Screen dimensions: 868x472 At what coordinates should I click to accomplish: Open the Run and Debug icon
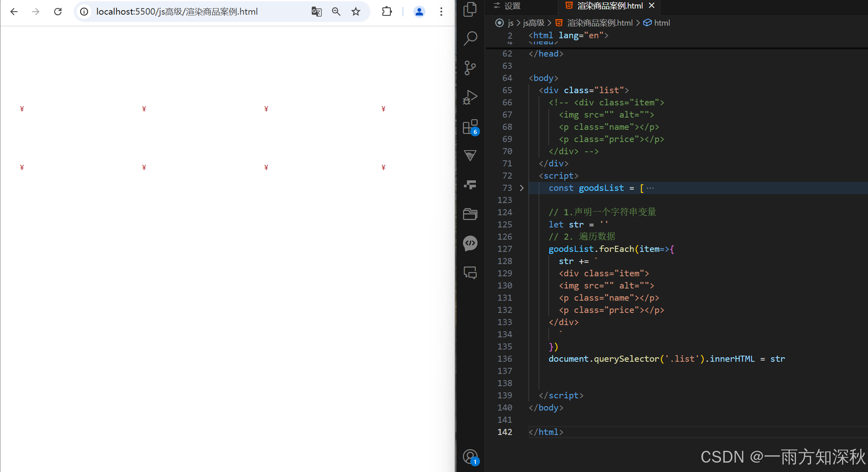click(470, 97)
